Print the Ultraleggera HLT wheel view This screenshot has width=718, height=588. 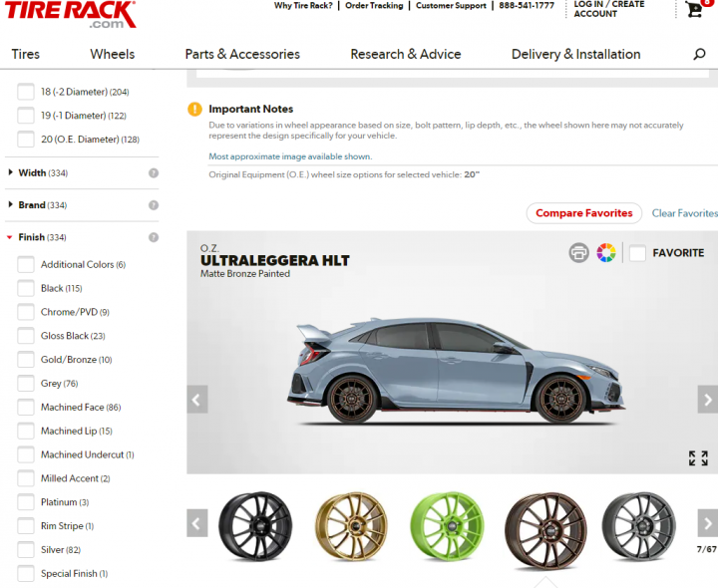578,252
